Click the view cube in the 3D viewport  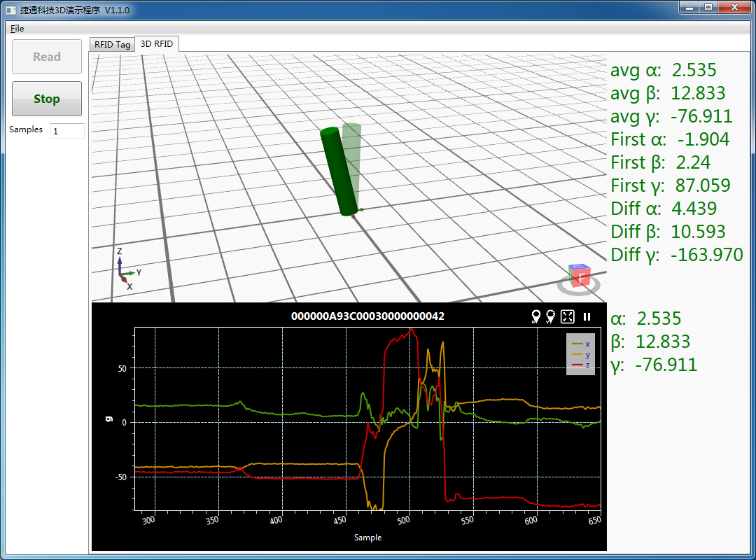[579, 276]
